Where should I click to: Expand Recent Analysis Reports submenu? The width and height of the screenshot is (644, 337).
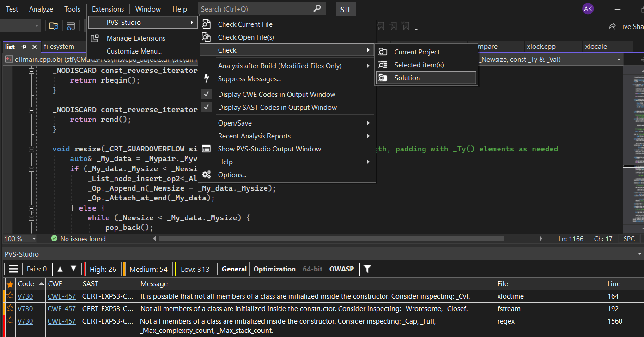tap(286, 136)
